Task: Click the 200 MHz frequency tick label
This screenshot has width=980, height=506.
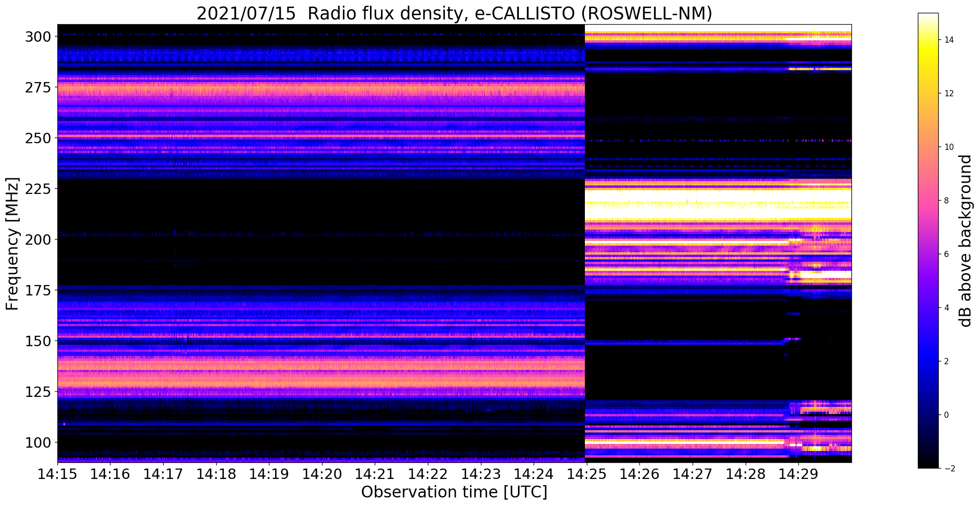Action: pos(38,239)
